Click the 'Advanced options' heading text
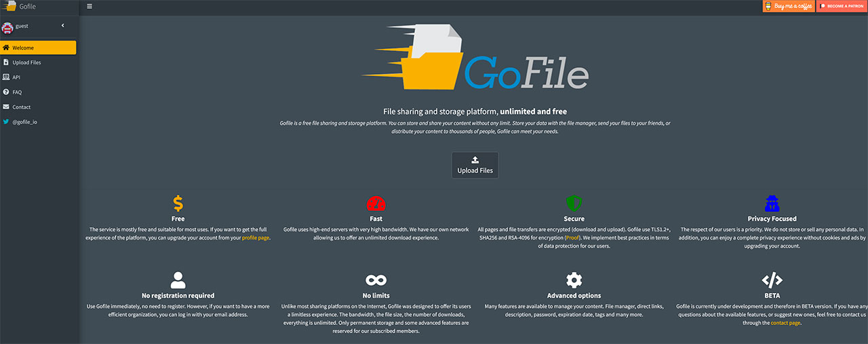Image resolution: width=868 pixels, height=344 pixels. tap(574, 296)
